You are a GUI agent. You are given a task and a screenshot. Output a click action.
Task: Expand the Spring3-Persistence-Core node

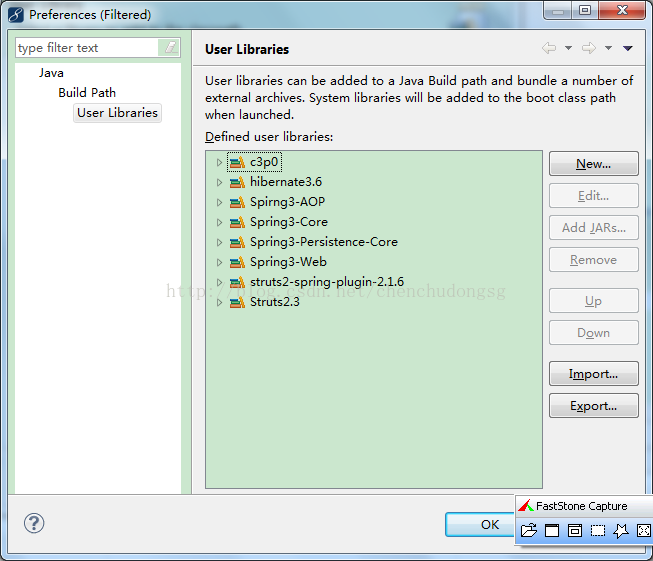219,242
